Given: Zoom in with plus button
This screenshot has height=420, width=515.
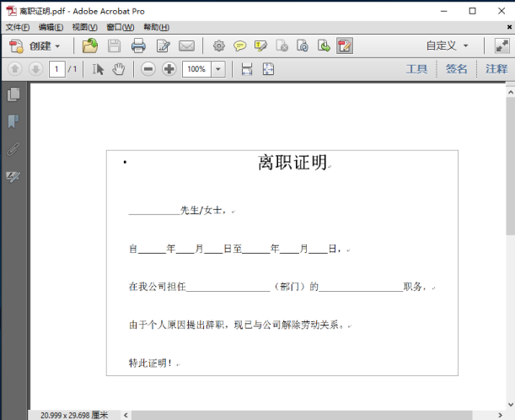Looking at the screenshot, I should click(169, 69).
